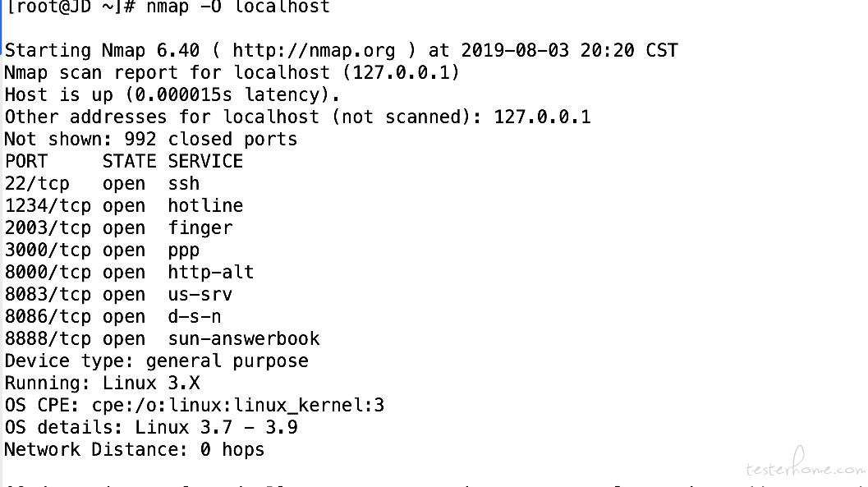Click the http://nmap.org URL
Screen dimensions: 868x487
pos(314,50)
